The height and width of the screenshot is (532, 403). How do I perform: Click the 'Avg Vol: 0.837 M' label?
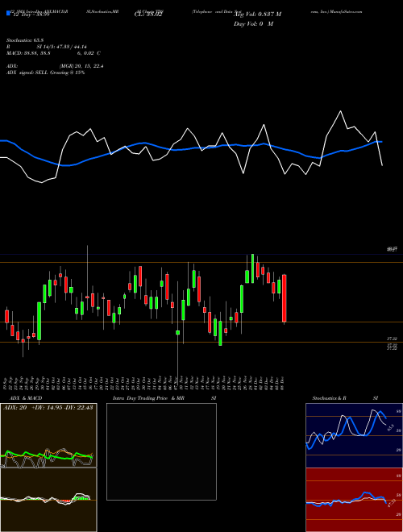(x=258, y=15)
